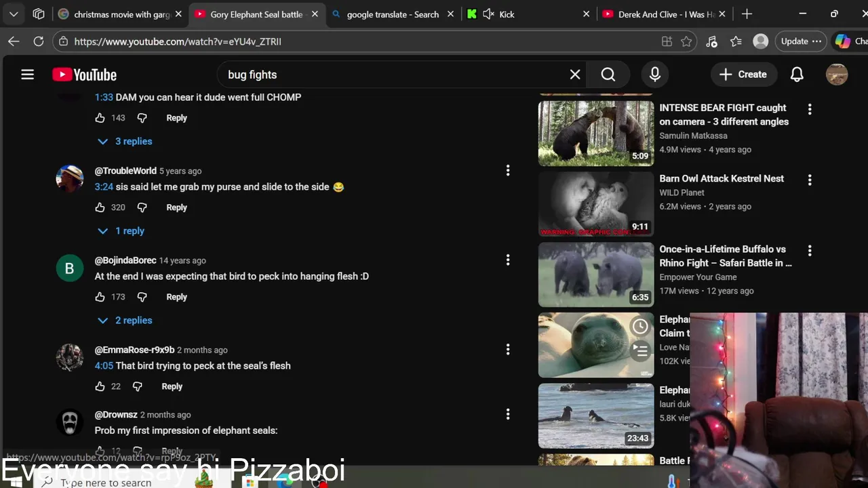The height and width of the screenshot is (488, 868).
Task: Open the tab actions dropdown arrow
Action: pos(14,14)
